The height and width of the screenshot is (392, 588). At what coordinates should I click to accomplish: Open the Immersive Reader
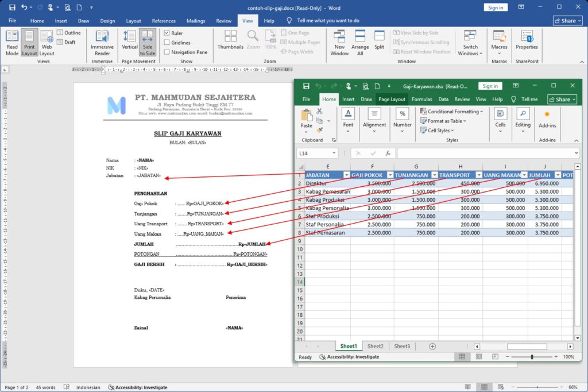tap(102, 43)
